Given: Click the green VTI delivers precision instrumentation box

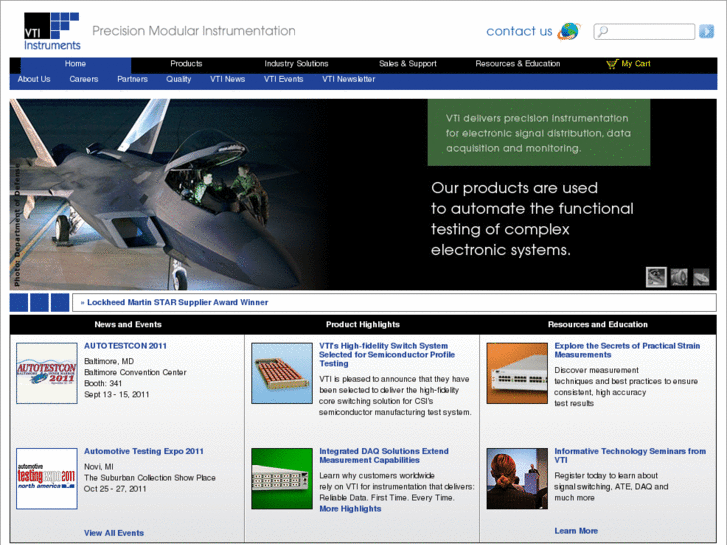Looking at the screenshot, I should (539, 133).
